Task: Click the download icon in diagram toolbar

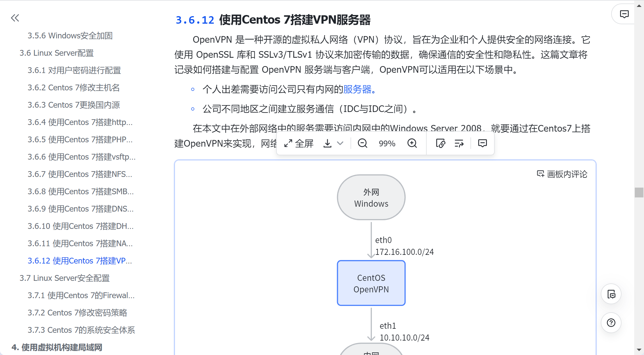Action: [x=327, y=143]
